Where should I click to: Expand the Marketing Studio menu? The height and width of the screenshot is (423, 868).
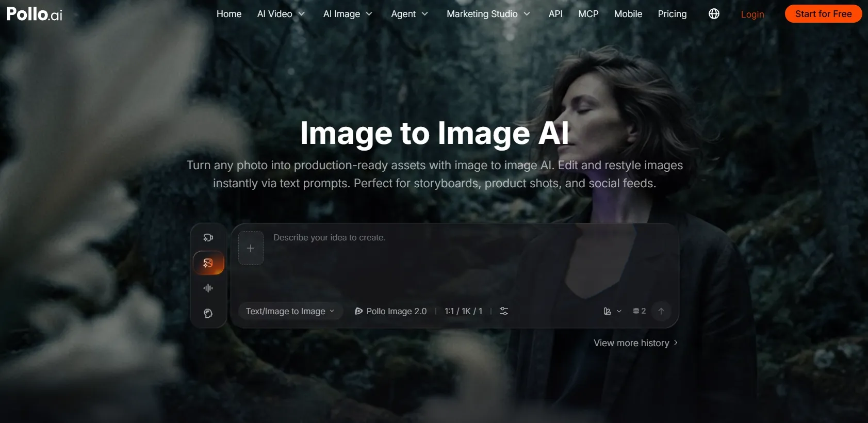click(488, 14)
